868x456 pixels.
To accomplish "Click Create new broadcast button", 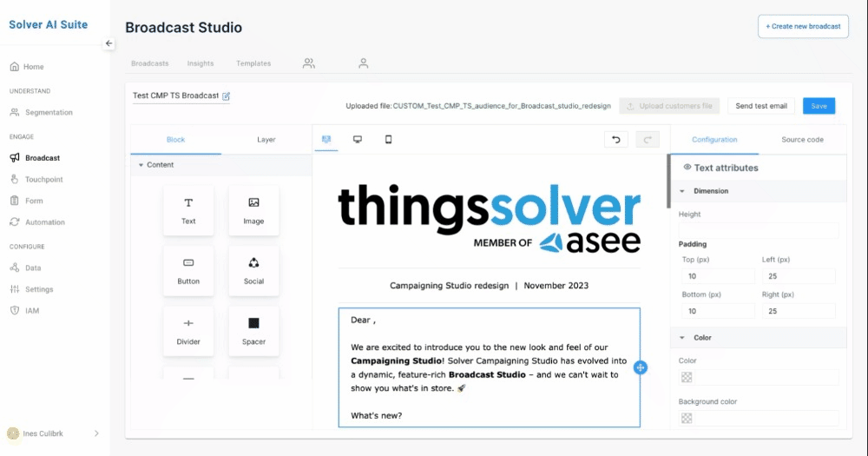I will click(803, 27).
